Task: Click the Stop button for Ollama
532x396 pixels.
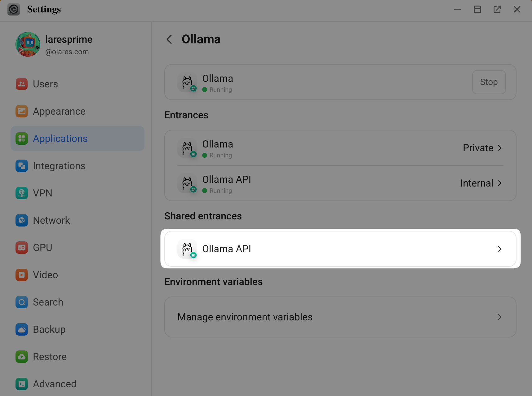Action: (489, 82)
